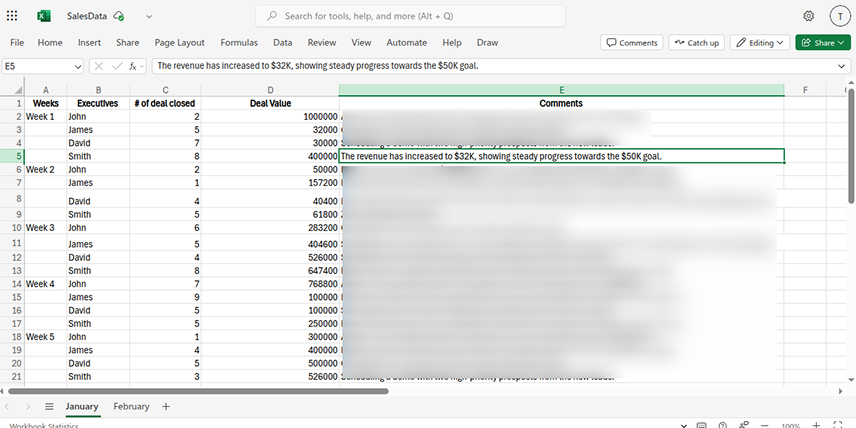Image resolution: width=856 pixels, height=428 pixels.
Task: Cancel the formula entry with X icon
Action: [x=99, y=67]
